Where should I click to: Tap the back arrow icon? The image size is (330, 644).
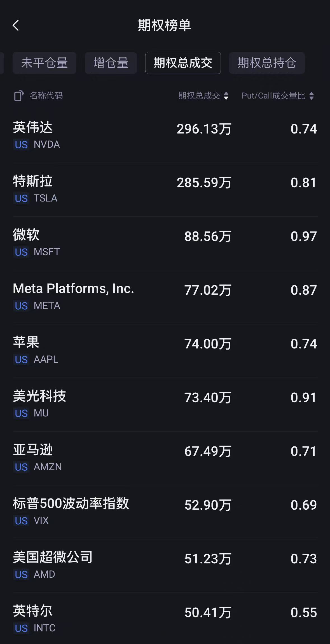pos(16,25)
